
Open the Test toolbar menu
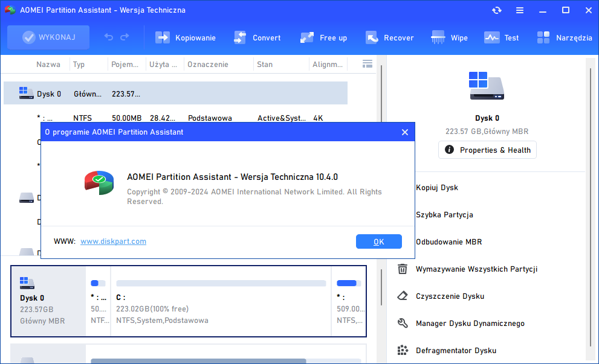coord(501,38)
